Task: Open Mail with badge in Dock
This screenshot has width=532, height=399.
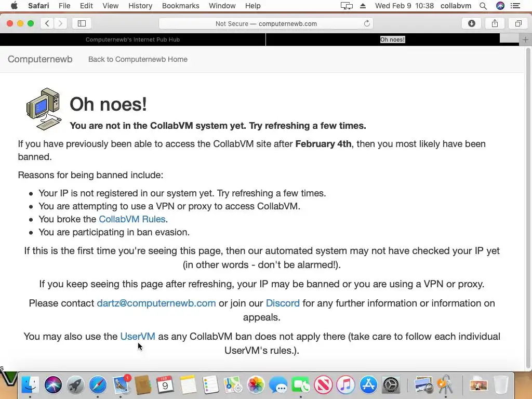Action: pos(121,385)
